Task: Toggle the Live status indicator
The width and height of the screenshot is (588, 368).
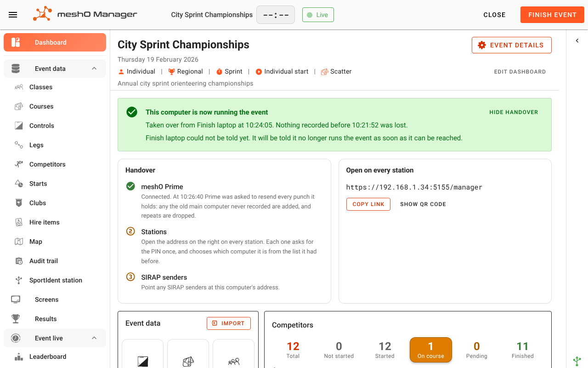Action: tap(318, 15)
